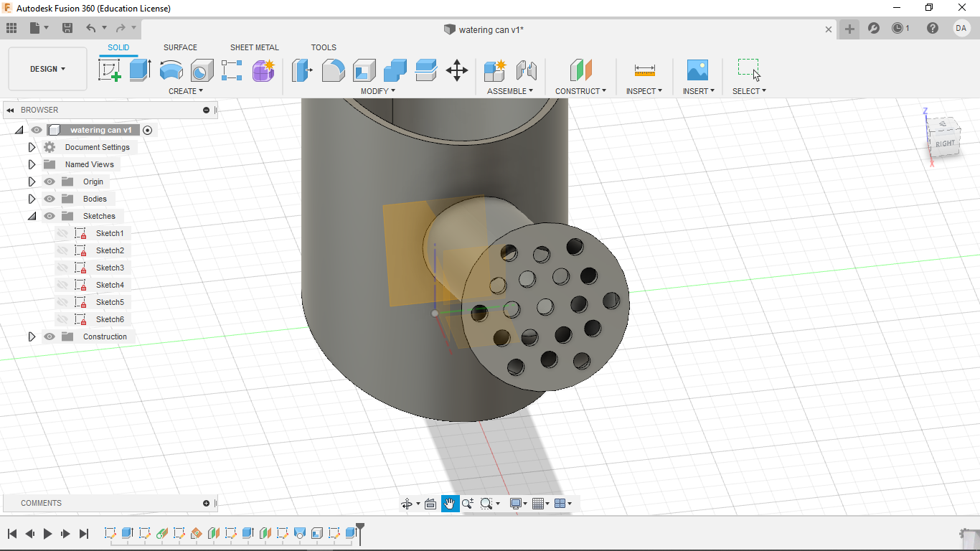Activate the Orbit navigation tool
The image size is (980, 551).
click(x=407, y=504)
